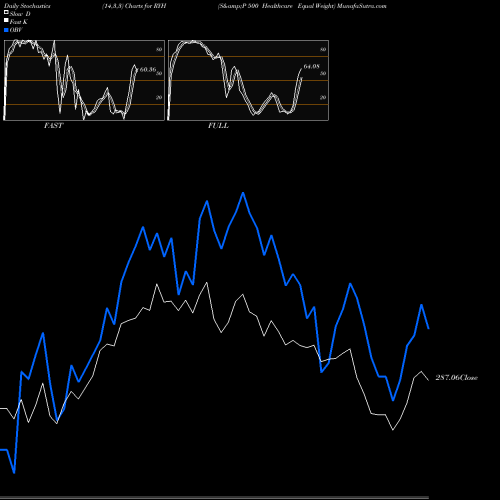Click the blue OBV legend swatch

click(6, 30)
